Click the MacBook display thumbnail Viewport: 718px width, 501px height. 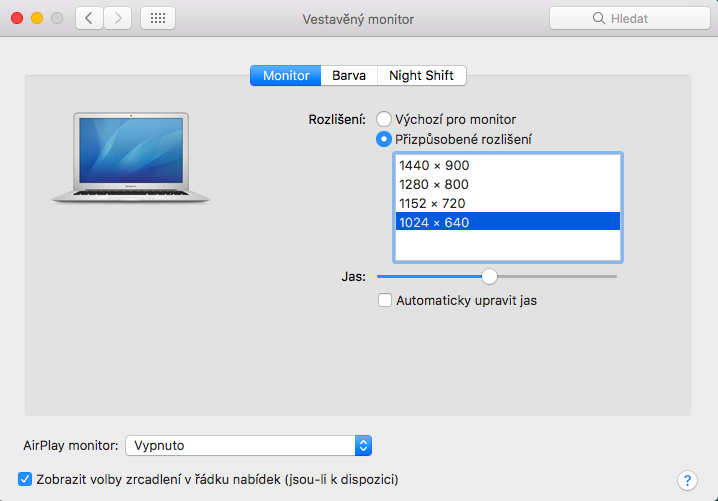[131, 157]
